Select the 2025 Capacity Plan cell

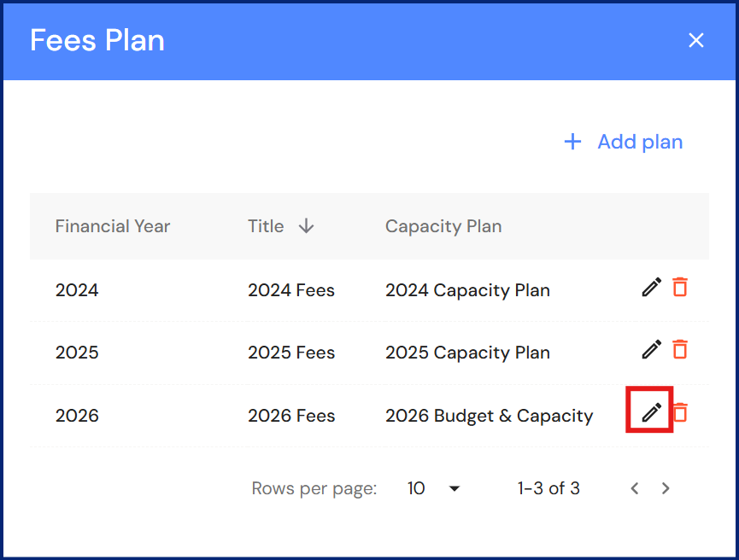pyautogui.click(x=467, y=353)
